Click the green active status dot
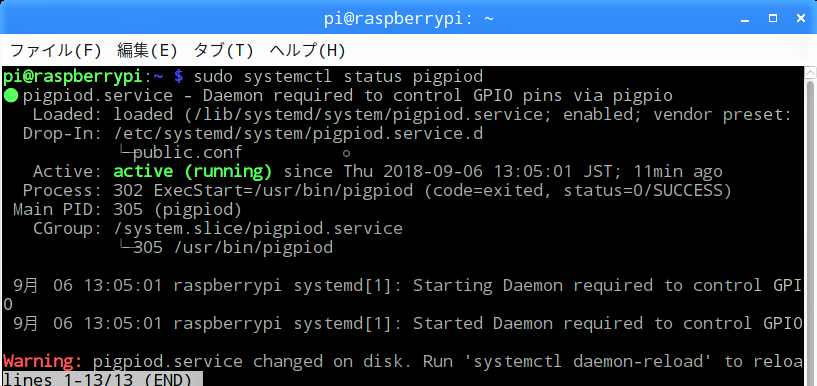Viewport: 817px width, 386px height. click(10, 96)
